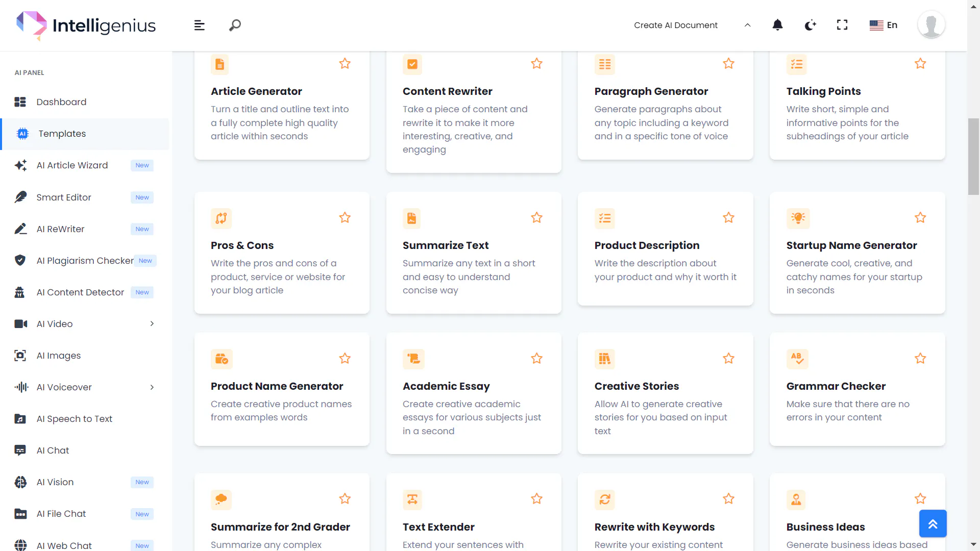This screenshot has width=980, height=551.
Task: Toggle the sidebar collapse hamburger icon
Action: click(x=199, y=25)
